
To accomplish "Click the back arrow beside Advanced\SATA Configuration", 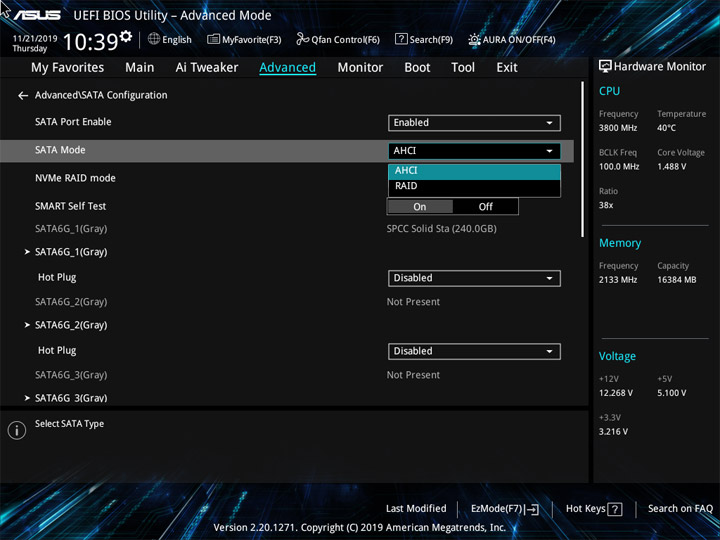I will [22, 96].
